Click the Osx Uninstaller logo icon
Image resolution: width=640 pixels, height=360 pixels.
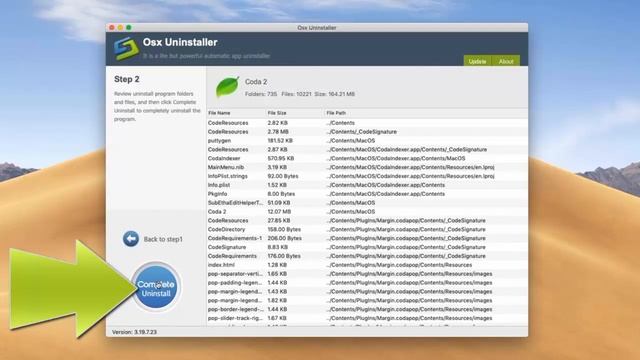pyautogui.click(x=126, y=49)
